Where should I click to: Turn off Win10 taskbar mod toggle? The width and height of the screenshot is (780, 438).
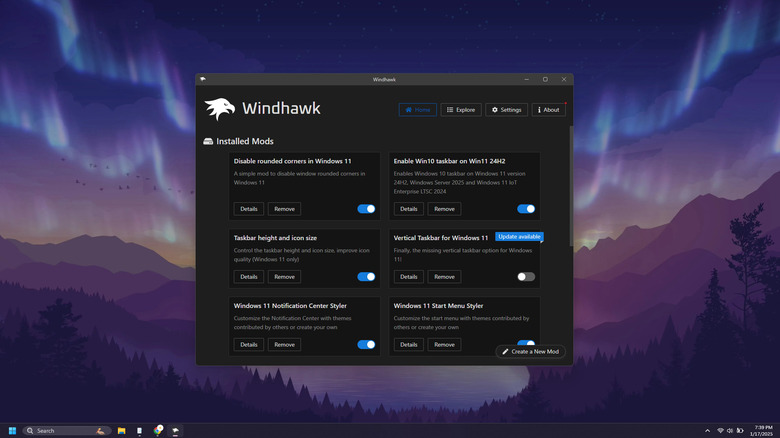pos(526,209)
